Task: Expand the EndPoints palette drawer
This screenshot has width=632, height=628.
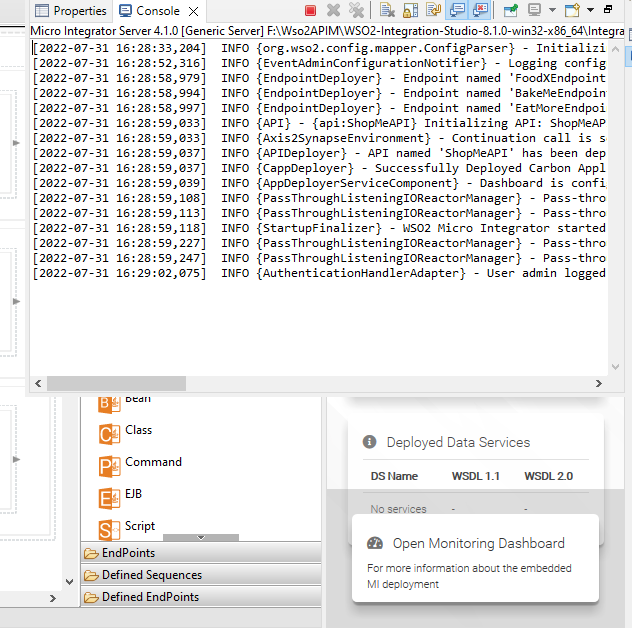Action: pyautogui.click(x=201, y=553)
